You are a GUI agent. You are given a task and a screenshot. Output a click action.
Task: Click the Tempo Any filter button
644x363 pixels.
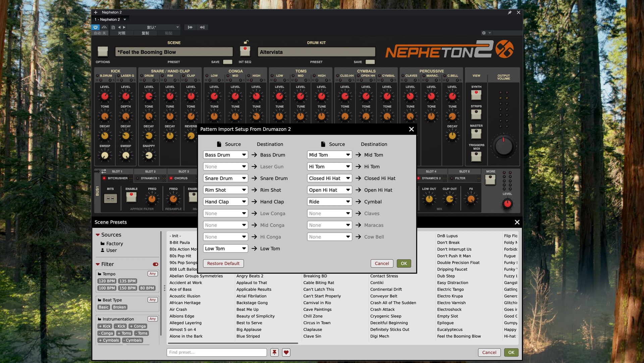point(153,274)
